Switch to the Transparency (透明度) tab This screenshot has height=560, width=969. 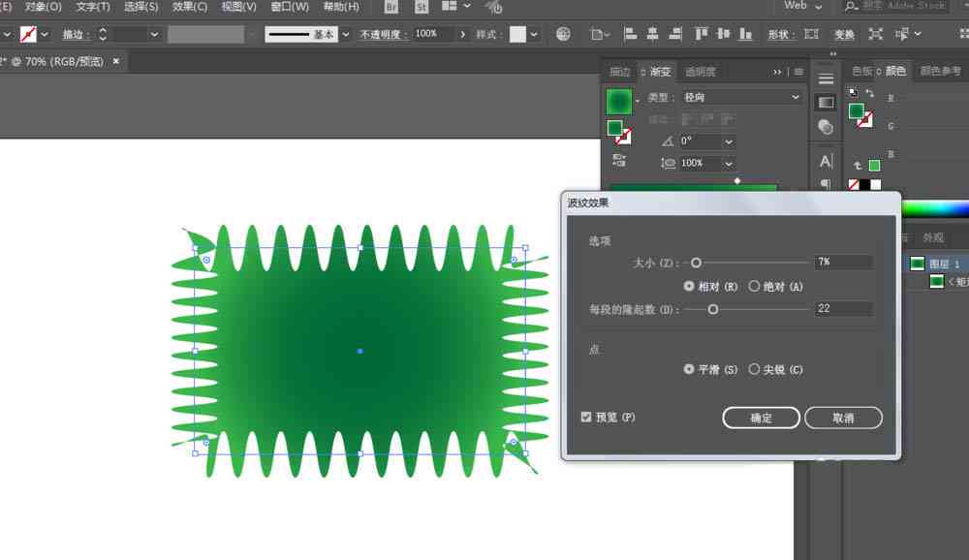click(701, 72)
